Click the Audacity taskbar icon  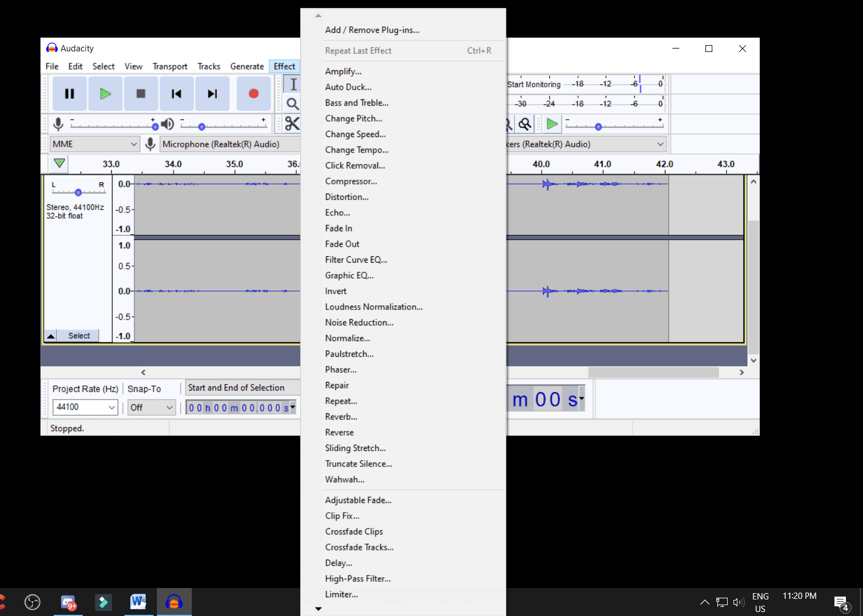tap(174, 602)
